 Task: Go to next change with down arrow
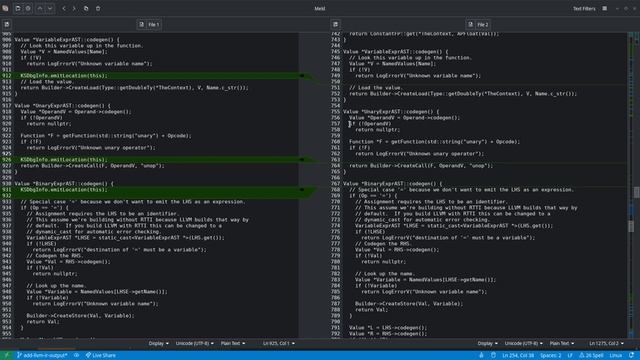[x=50, y=8]
